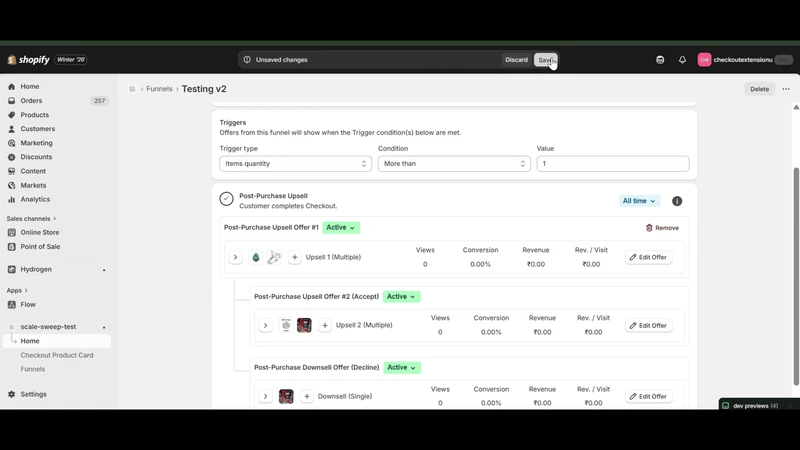This screenshot has width=800, height=450.
Task: Discard the unsaved changes
Action: tap(516, 60)
